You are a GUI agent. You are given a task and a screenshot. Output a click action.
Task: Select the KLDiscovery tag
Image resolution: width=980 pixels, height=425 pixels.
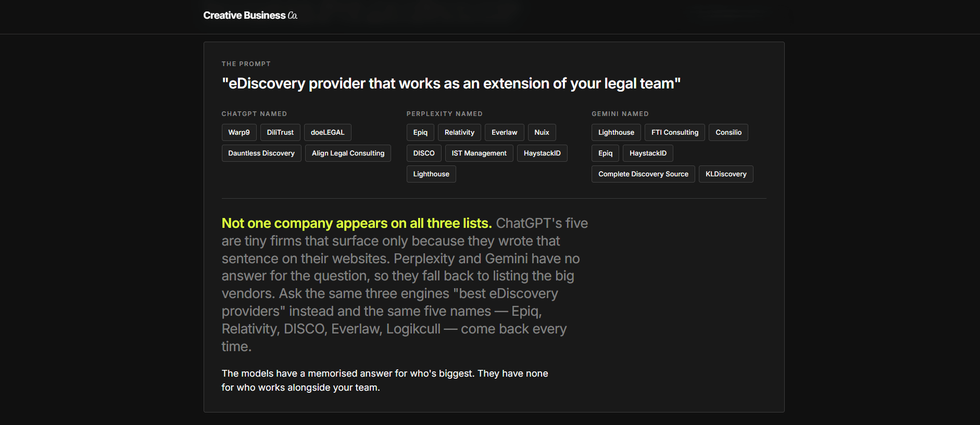click(726, 174)
